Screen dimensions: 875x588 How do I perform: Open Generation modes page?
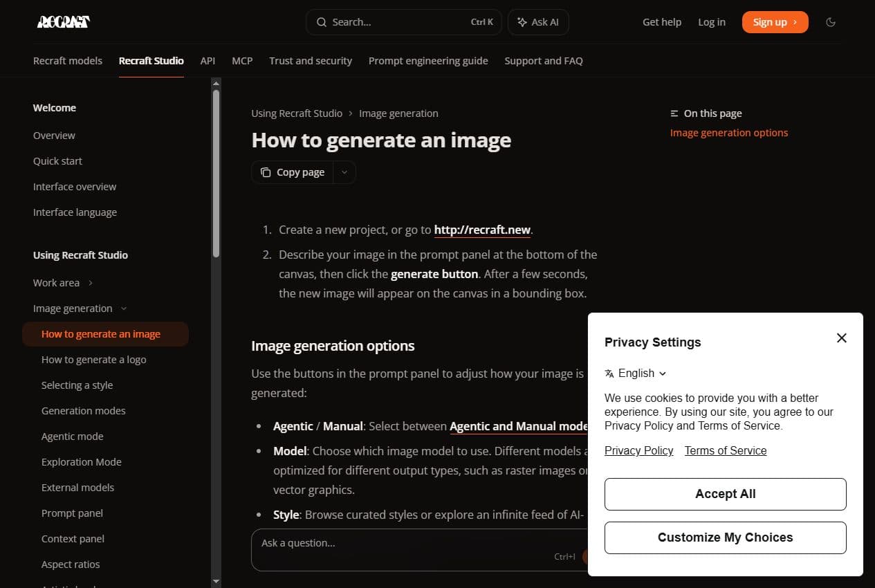point(84,411)
